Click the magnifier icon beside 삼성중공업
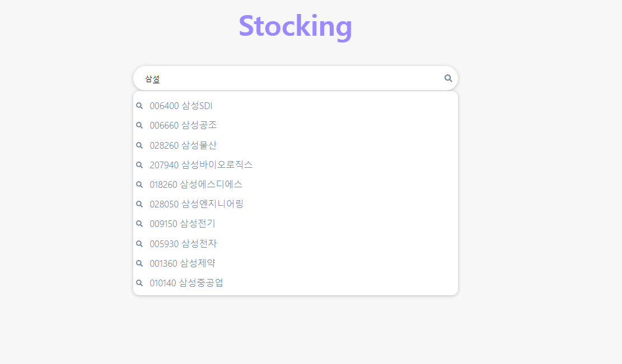This screenshot has width=622, height=364. pos(139,282)
